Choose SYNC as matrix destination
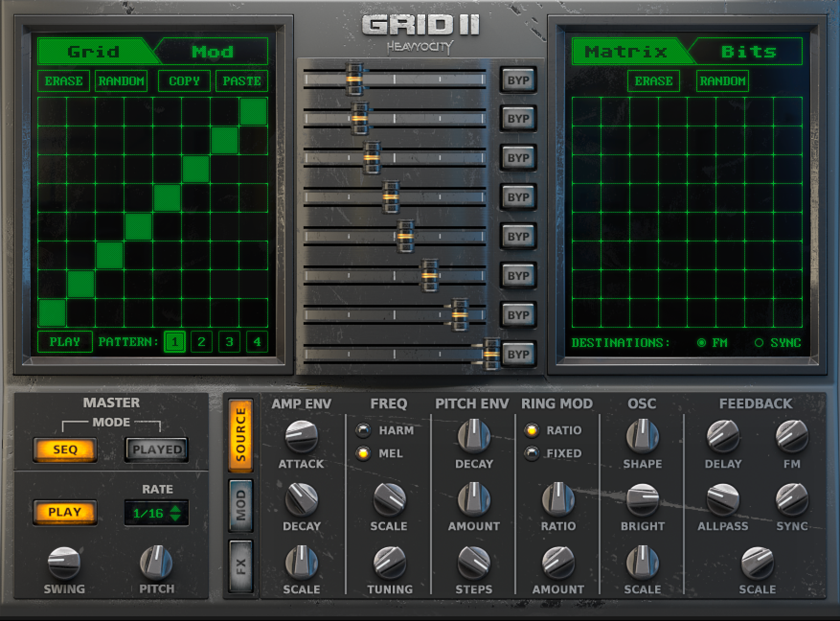The height and width of the screenshot is (621, 840). click(x=759, y=343)
